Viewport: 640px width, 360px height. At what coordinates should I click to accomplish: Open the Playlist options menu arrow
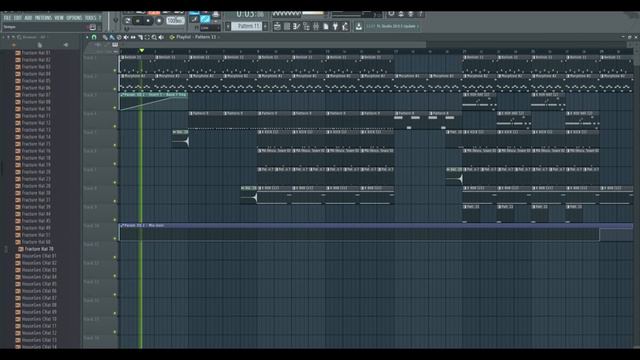click(x=87, y=37)
